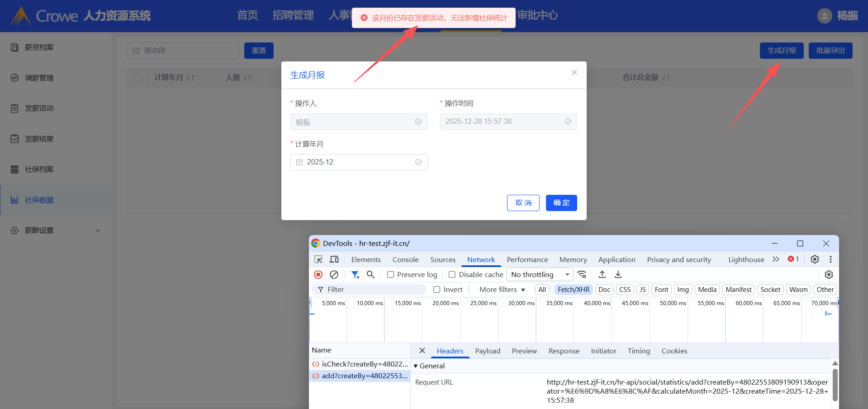Open the network search magnifier icon
868x409 pixels.
click(x=370, y=274)
